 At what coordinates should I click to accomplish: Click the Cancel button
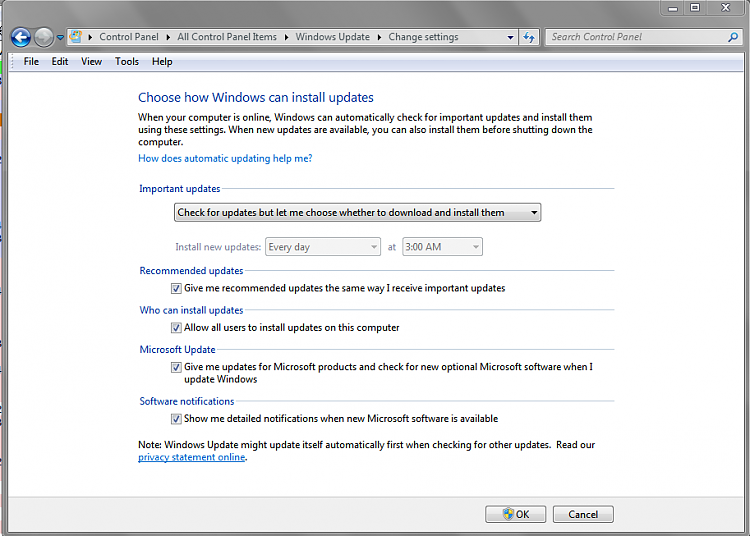click(583, 514)
